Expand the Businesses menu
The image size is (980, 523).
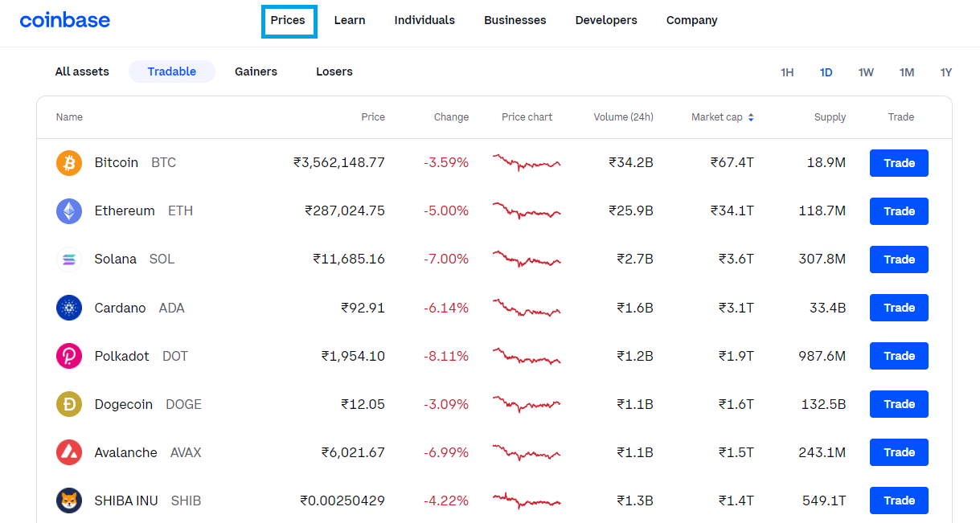[515, 20]
